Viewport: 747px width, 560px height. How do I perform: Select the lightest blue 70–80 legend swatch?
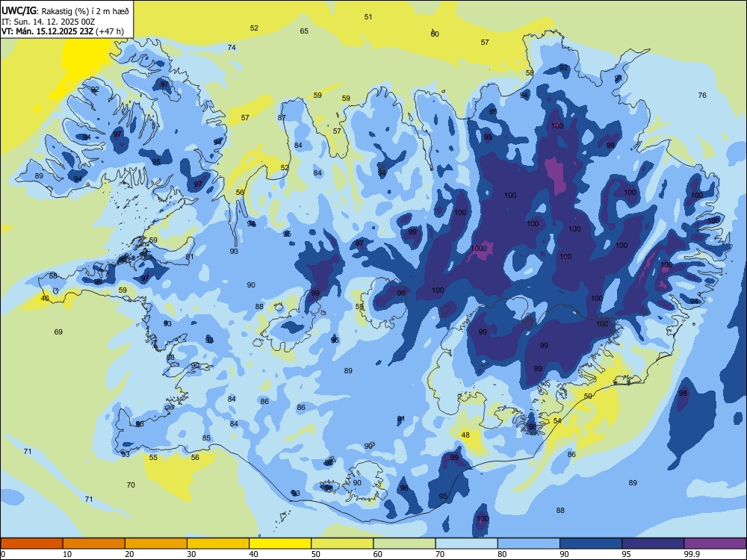[x=466, y=544]
